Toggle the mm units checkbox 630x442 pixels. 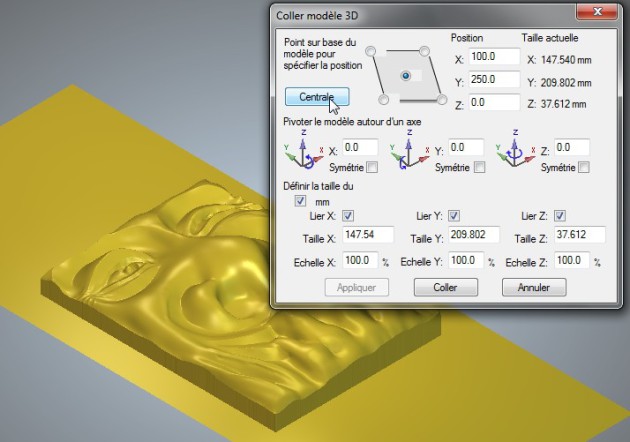300,201
